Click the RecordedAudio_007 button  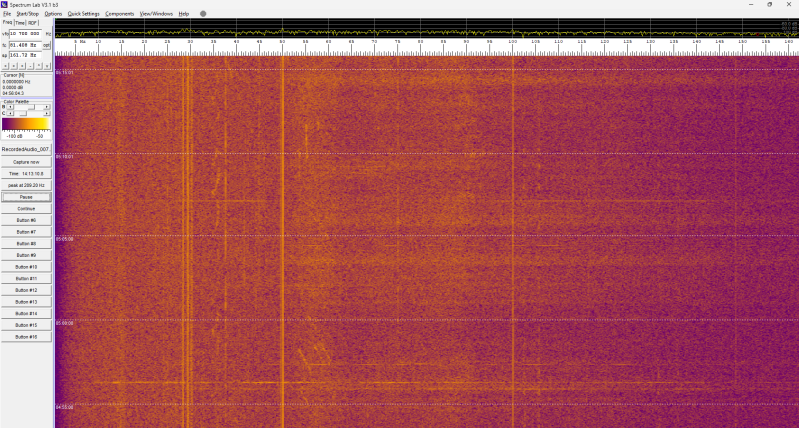(26, 150)
